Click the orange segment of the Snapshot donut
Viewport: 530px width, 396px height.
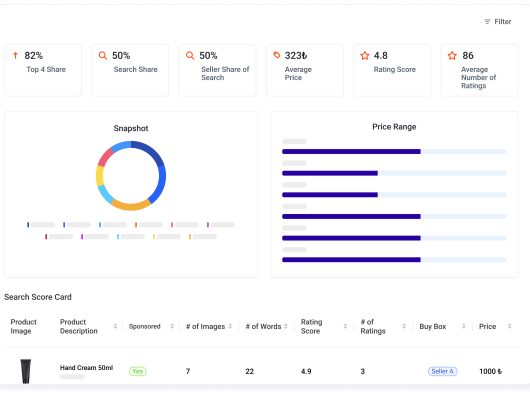(x=130, y=205)
